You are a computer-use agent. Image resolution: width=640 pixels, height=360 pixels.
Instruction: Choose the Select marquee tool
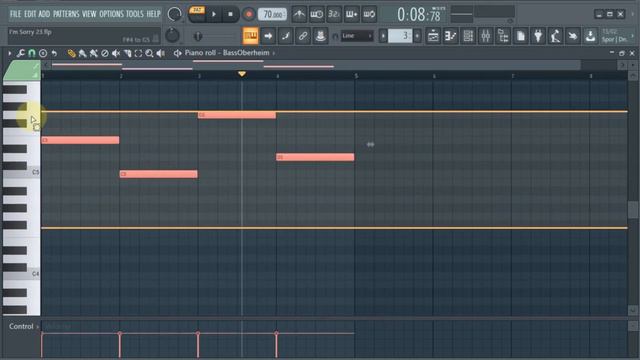[138, 53]
